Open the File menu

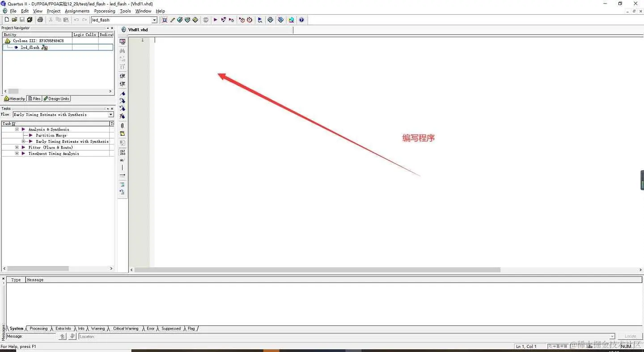coord(13,11)
